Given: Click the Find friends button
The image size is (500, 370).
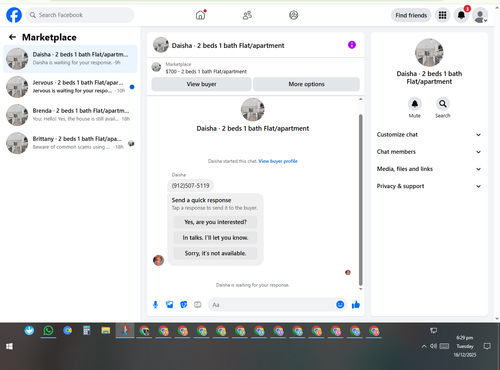Looking at the screenshot, I should [x=411, y=15].
